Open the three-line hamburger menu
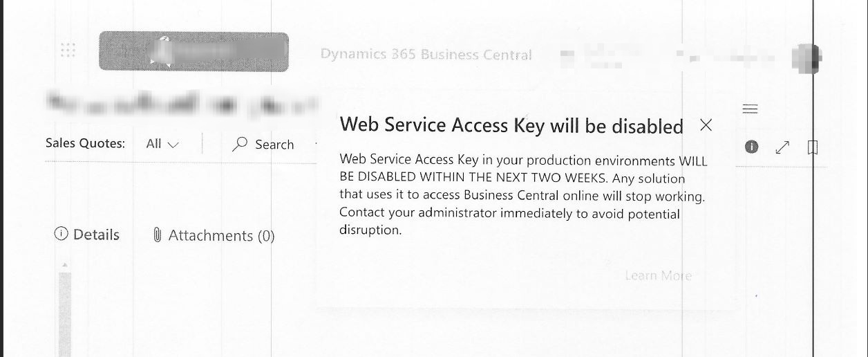The width and height of the screenshot is (868, 357). coord(750,109)
